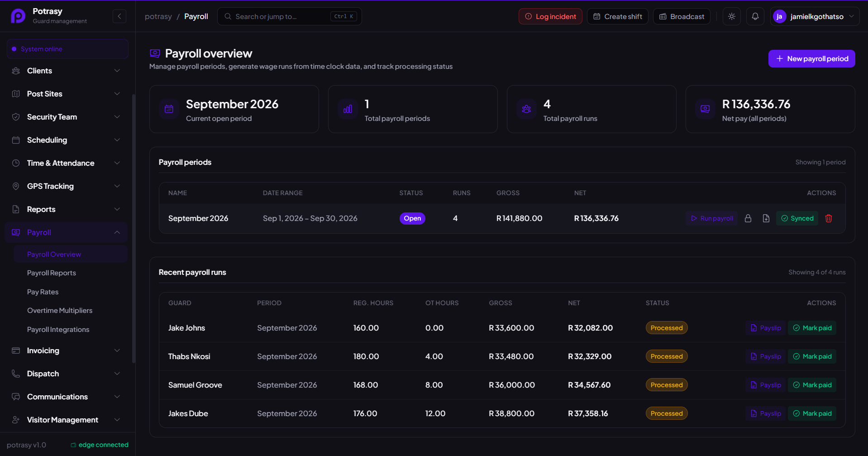Delete the September 2026 payroll period
The width and height of the screenshot is (868, 456).
click(829, 218)
